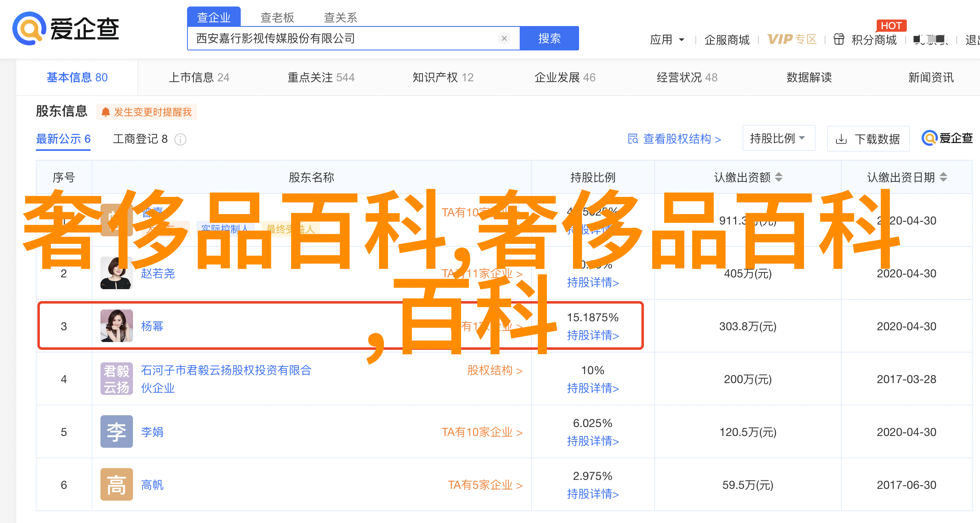Click the download icon in 下载数据
This screenshot has height=523, width=980.
841,139
